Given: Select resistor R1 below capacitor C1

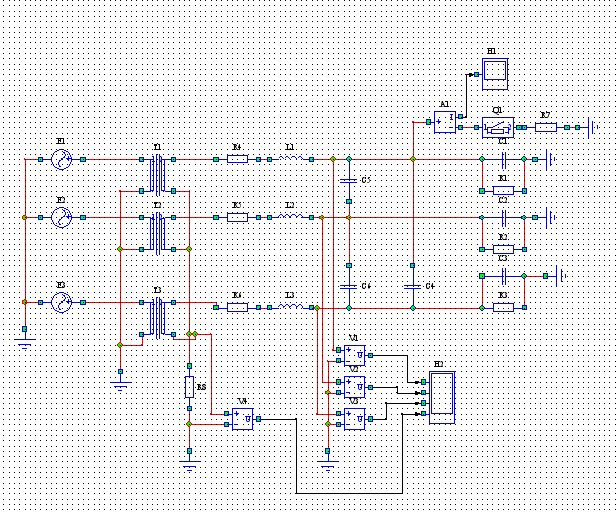Looking at the screenshot, I should click(503, 191).
